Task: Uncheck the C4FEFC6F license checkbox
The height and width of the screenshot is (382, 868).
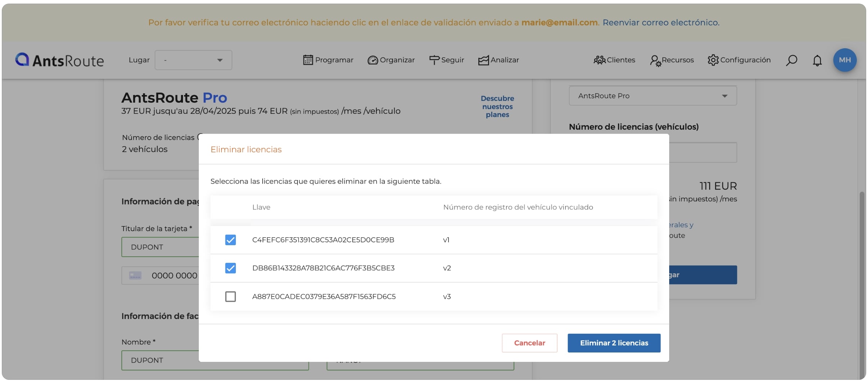Action: pyautogui.click(x=231, y=240)
